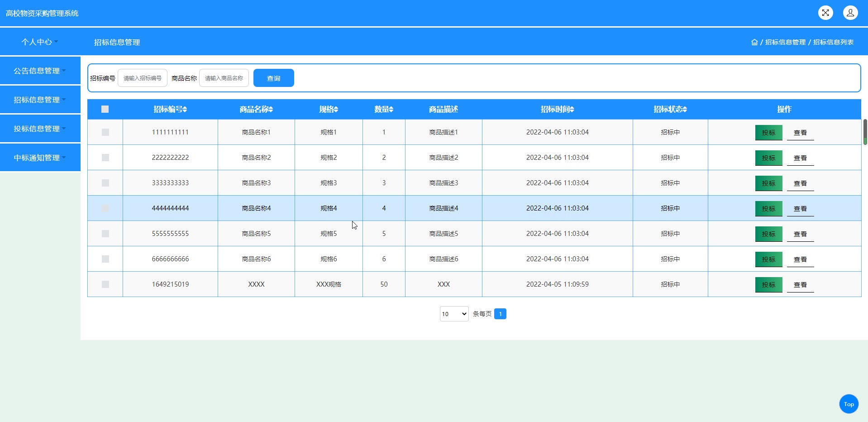Click 投标 button for row 1111111111
Image resolution: width=868 pixels, height=422 pixels.
click(768, 133)
